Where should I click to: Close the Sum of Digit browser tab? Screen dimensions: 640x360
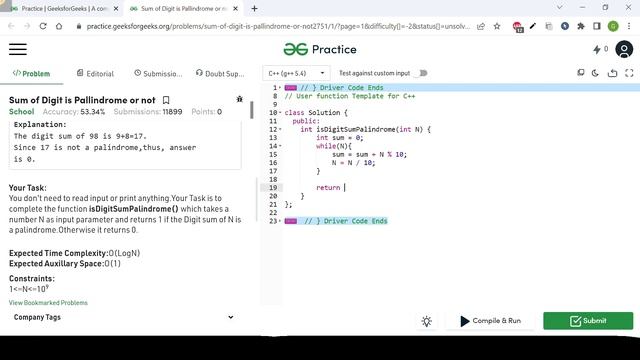point(236,9)
